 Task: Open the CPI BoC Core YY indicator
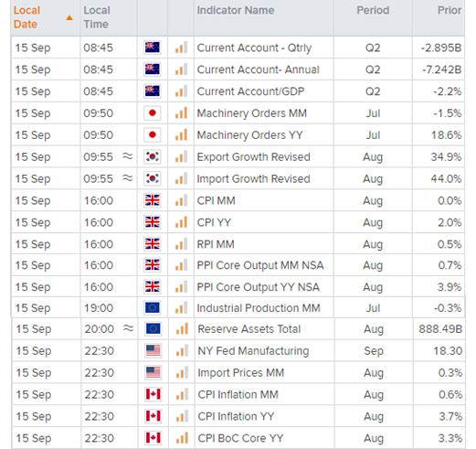[x=240, y=438]
